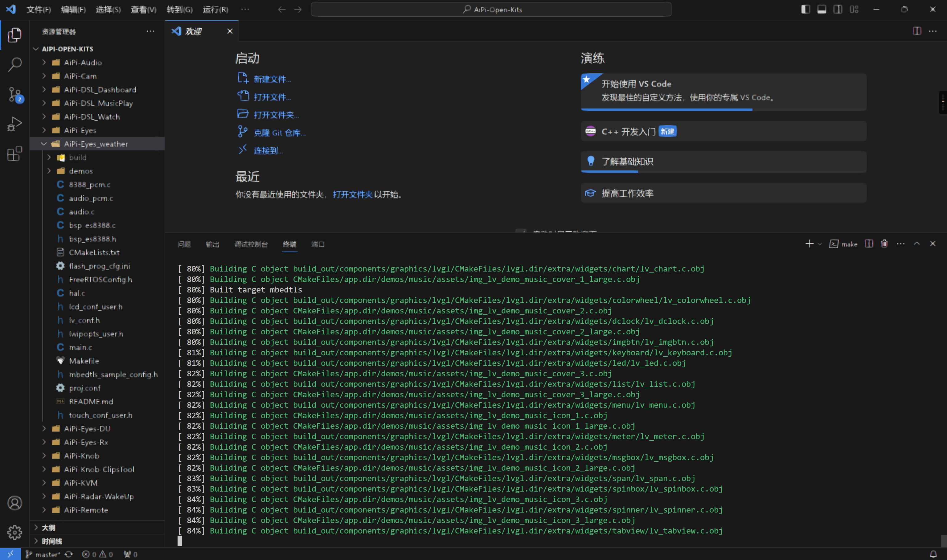Toggle the primary side bar visibility
Viewport: 947px width, 560px height.
click(x=806, y=10)
